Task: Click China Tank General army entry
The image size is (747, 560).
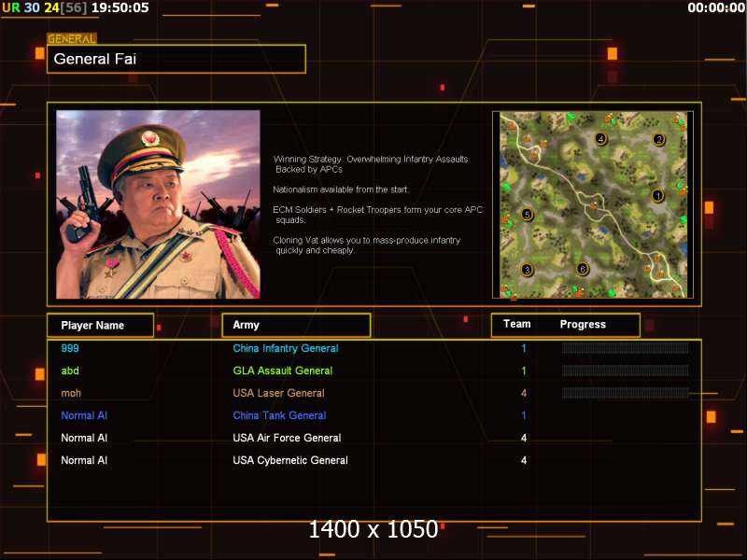Action: [279, 415]
